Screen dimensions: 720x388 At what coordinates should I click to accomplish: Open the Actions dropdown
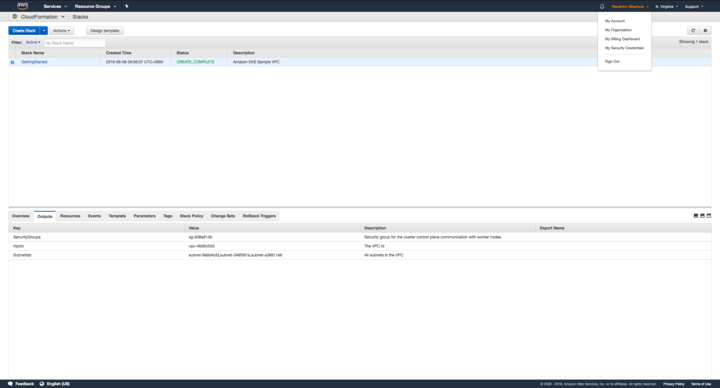pyautogui.click(x=61, y=30)
